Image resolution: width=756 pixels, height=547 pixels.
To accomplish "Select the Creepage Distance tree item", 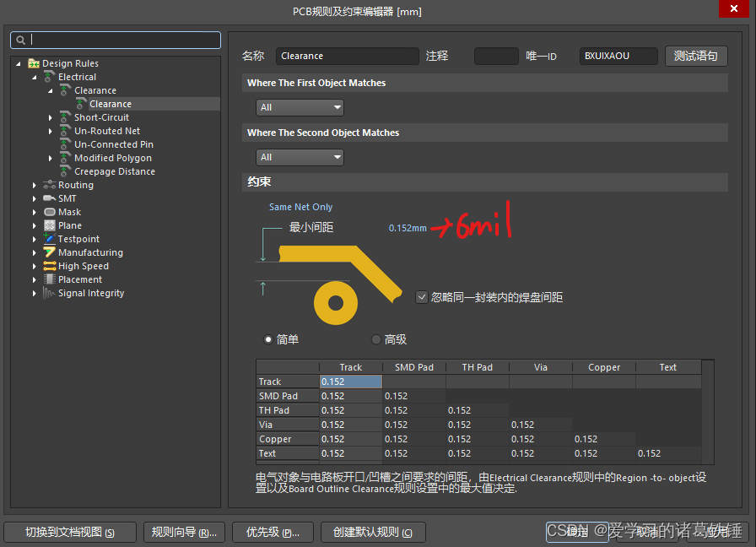I will [x=114, y=171].
